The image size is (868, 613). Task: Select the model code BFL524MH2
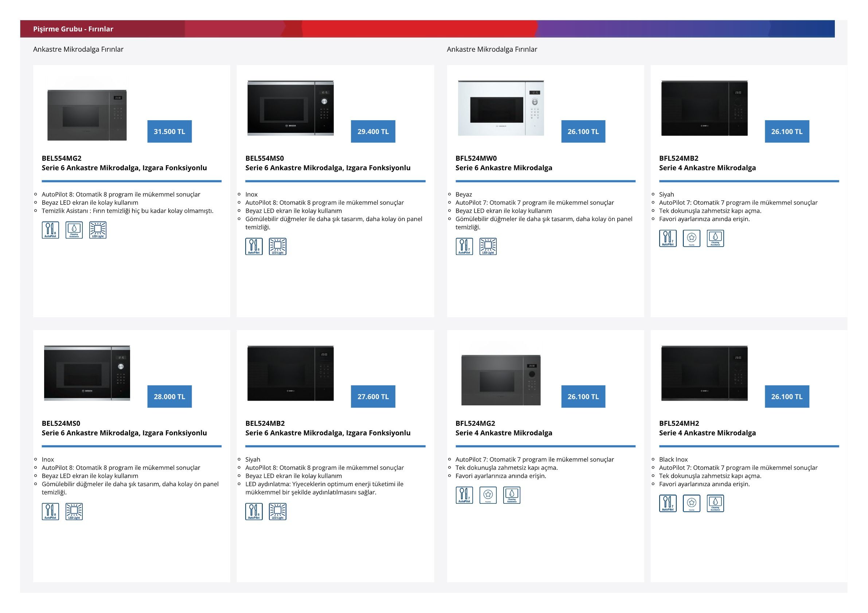679,423
